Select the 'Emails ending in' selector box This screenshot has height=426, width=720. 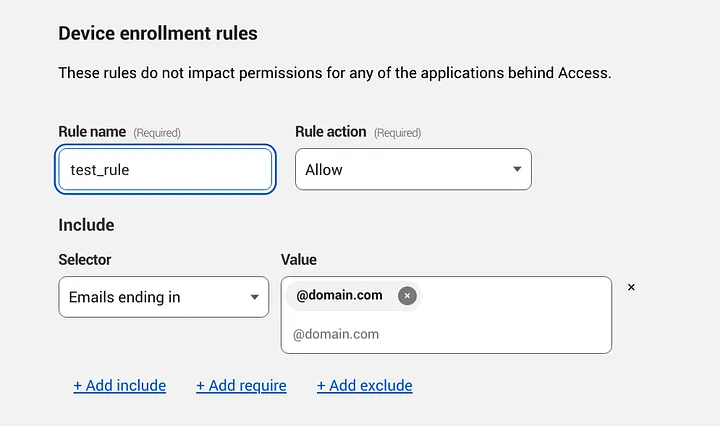[x=150, y=297]
